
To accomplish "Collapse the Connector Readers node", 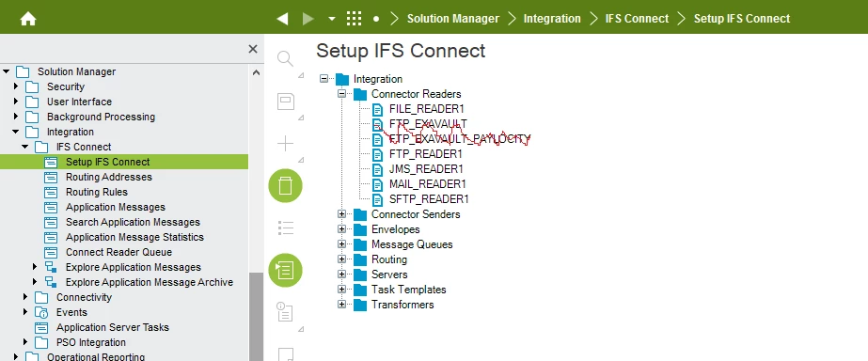I will tap(341, 94).
